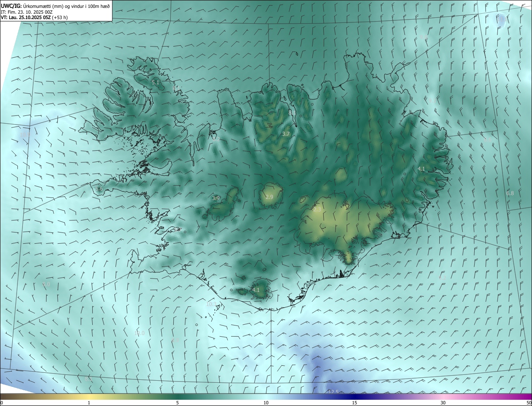Viewport: 532px width, 406px height.
Task: Select the 4.1 value near the east coast
Action: click(x=421, y=169)
